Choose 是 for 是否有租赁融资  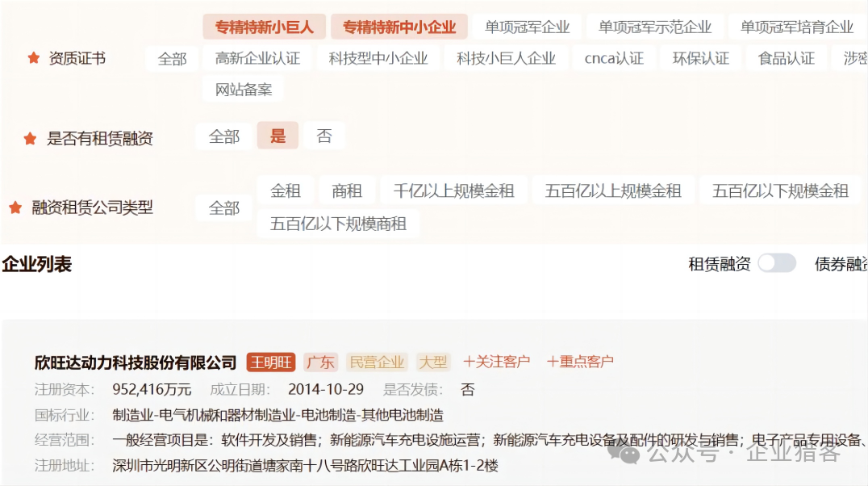pos(278,136)
